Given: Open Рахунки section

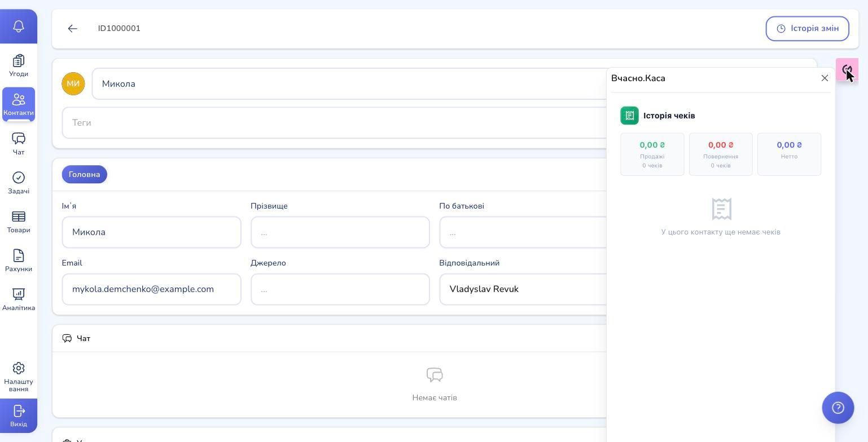Looking at the screenshot, I should (x=19, y=260).
